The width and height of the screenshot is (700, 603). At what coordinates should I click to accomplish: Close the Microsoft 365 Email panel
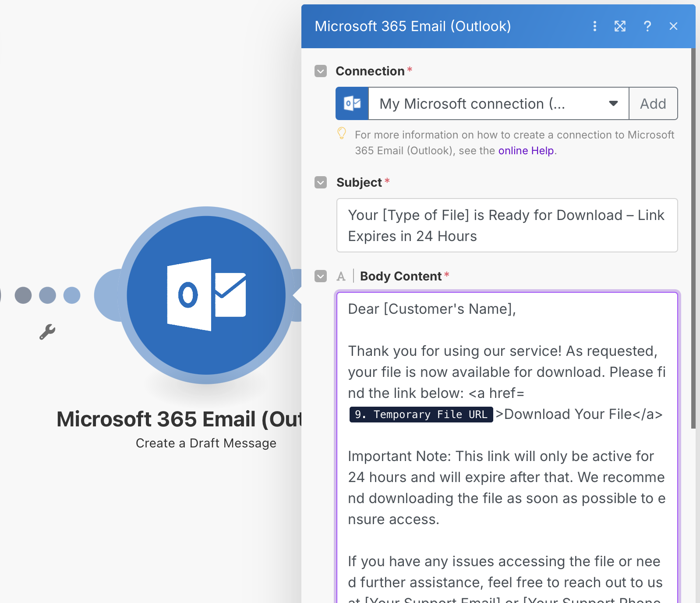673,26
